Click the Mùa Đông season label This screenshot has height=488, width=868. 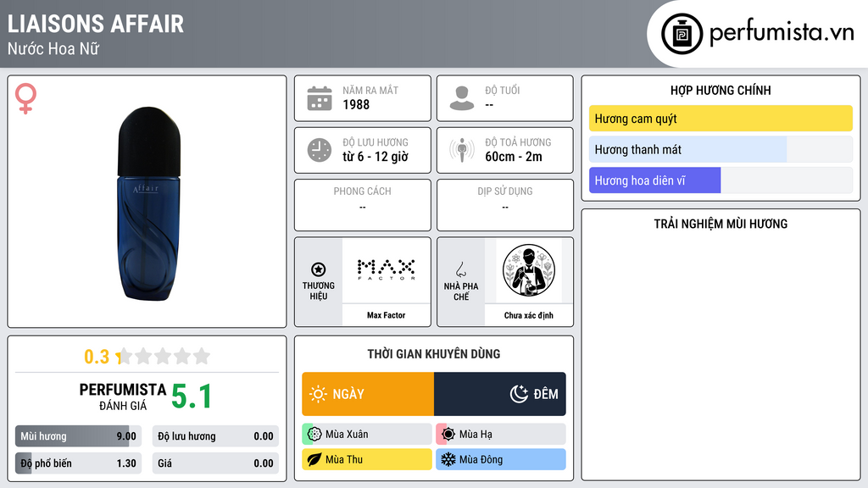[481, 459]
